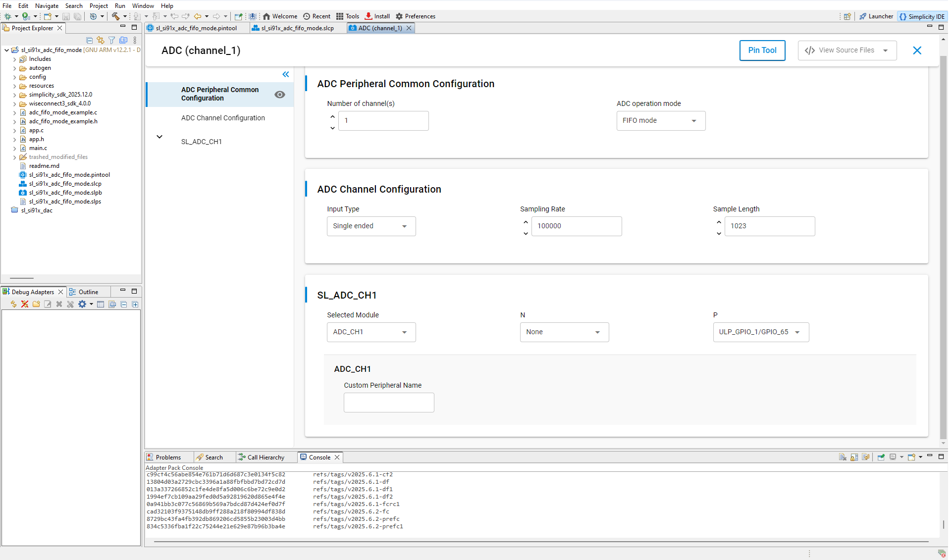Click the Collapse All icon in Project Explorer
The width and height of the screenshot is (949, 560).
pos(89,40)
